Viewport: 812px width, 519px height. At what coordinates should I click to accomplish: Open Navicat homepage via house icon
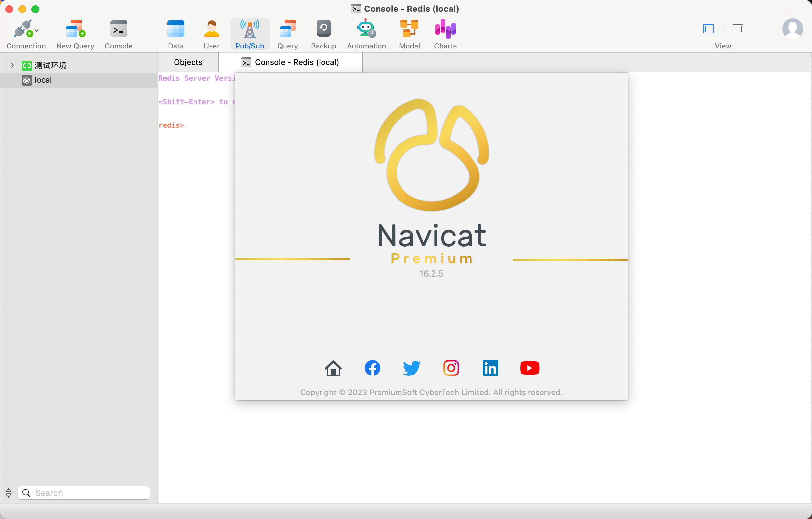[333, 368]
